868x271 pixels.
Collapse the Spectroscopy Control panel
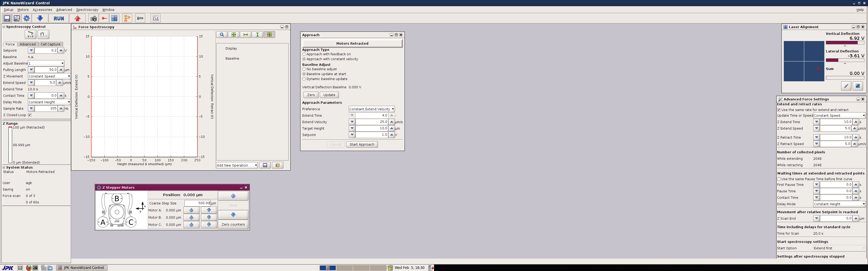pos(4,27)
